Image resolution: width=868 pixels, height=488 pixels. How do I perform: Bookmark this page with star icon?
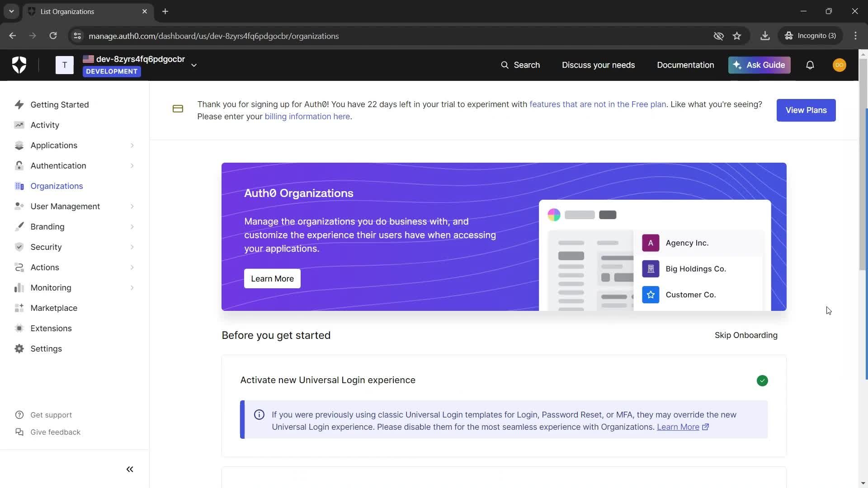click(737, 36)
